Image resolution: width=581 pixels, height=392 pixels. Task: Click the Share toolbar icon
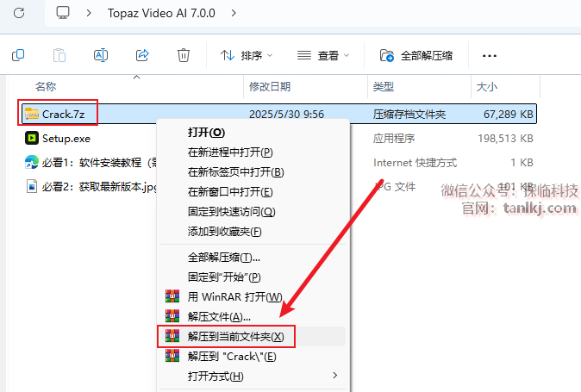(x=142, y=55)
